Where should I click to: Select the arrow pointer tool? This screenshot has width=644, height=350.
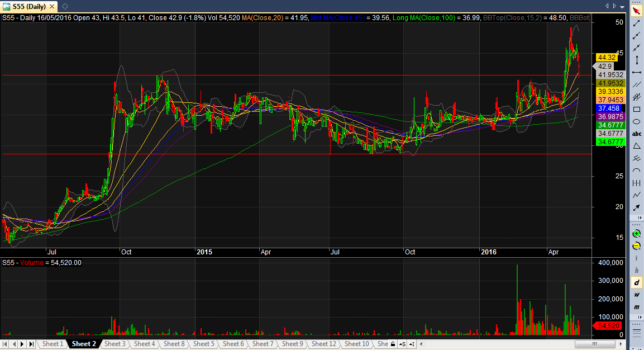[636, 11]
